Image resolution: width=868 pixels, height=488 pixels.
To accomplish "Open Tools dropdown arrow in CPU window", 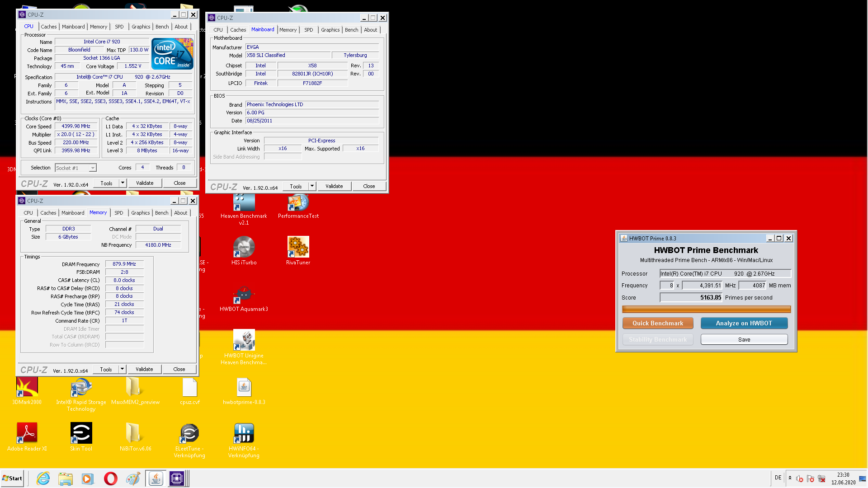I will (x=123, y=183).
